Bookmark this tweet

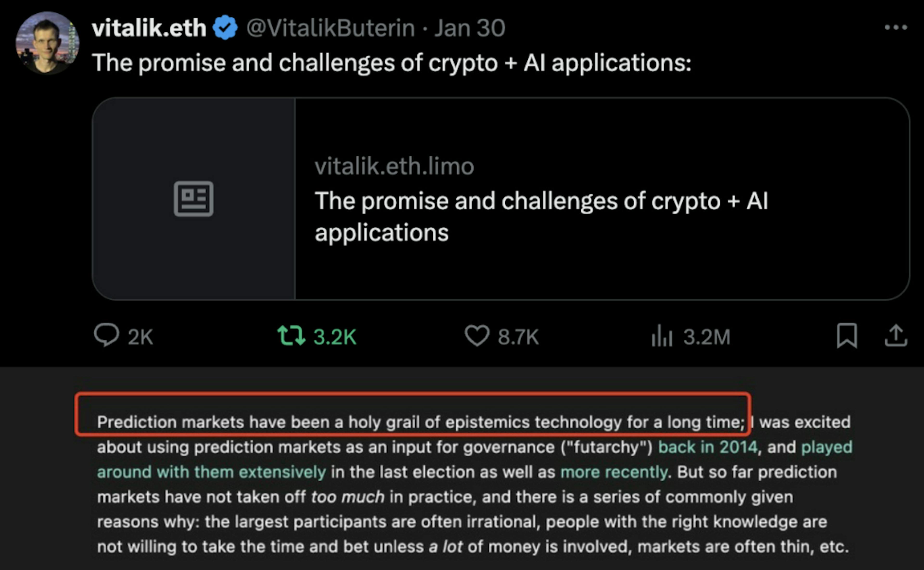847,336
